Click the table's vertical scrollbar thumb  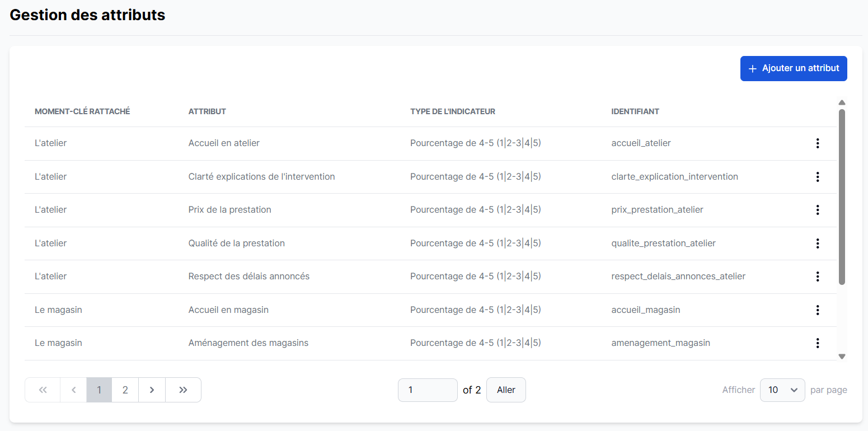[x=842, y=196]
